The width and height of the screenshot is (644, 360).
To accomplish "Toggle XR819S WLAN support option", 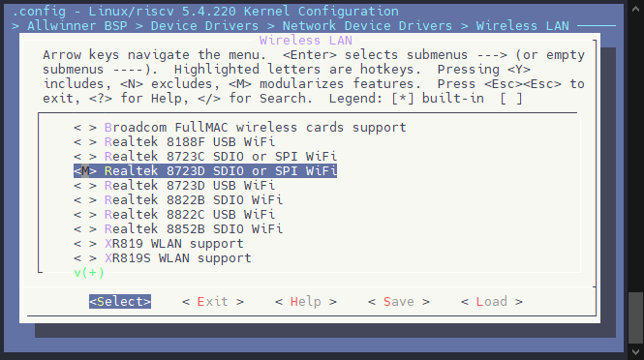I will (x=163, y=258).
